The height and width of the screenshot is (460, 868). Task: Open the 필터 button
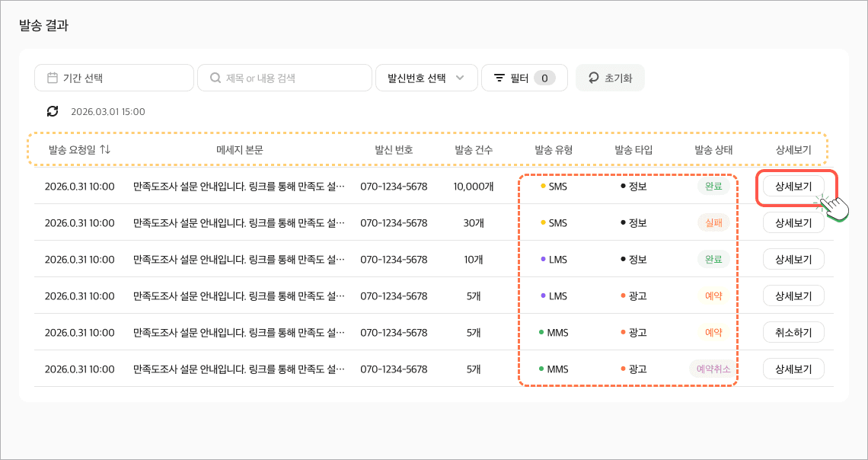point(525,78)
